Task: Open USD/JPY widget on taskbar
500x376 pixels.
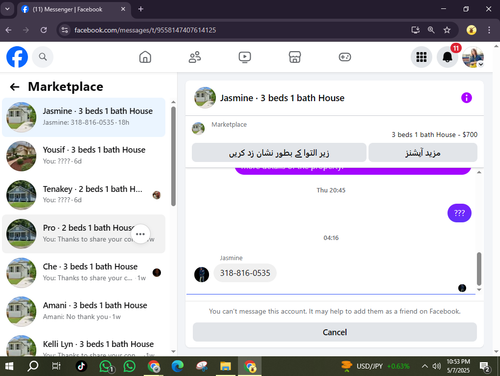Action: 375,366
